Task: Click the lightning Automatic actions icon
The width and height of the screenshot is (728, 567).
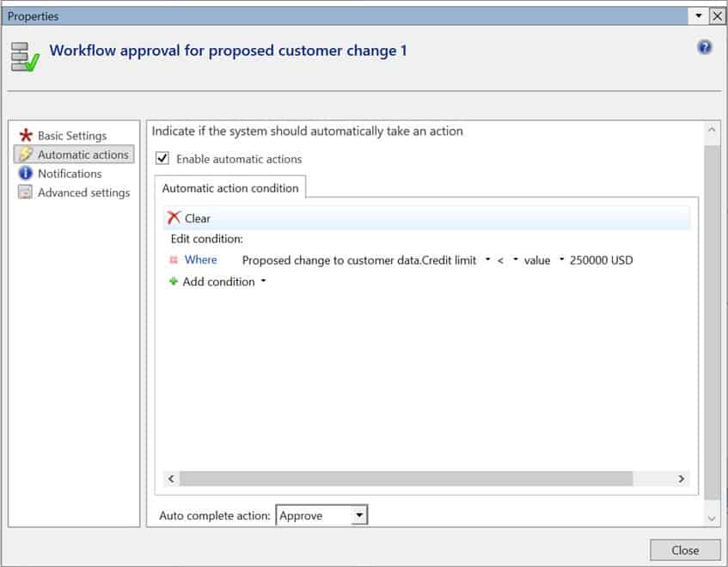Action: (x=26, y=154)
